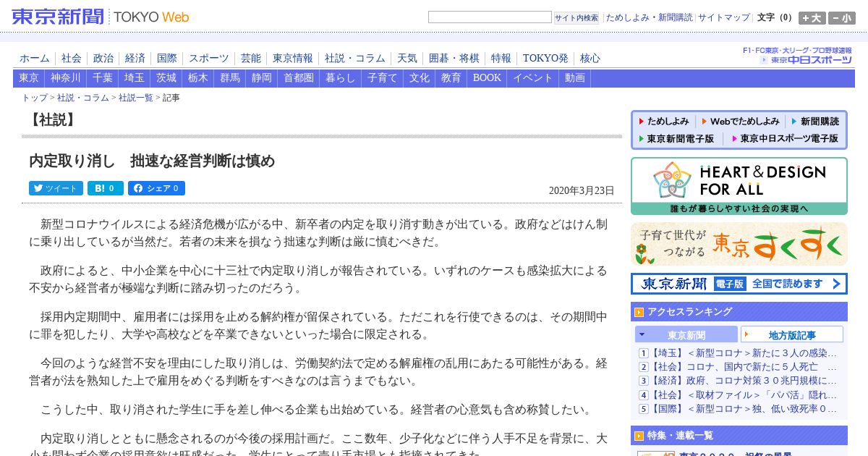Select BOOK in the submenu
The image size is (868, 456).
(x=487, y=78)
